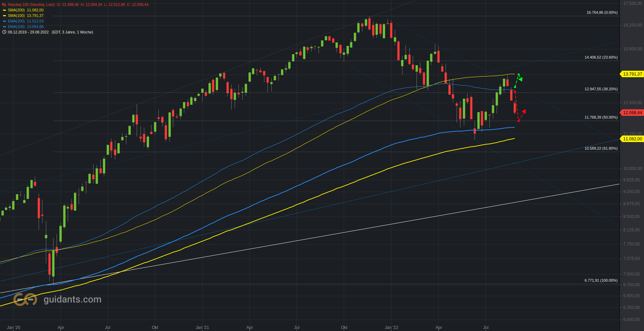644x331 pixels.
Task: Click the EMA(100) 13.054,88 legend entry
Action: pos(26,27)
